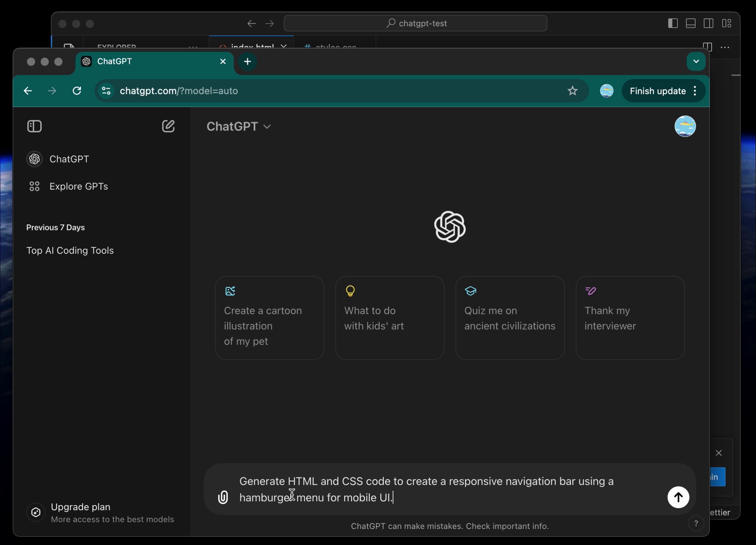Image resolution: width=756 pixels, height=545 pixels.
Task: Open a new Chrome tab
Action: 247,61
